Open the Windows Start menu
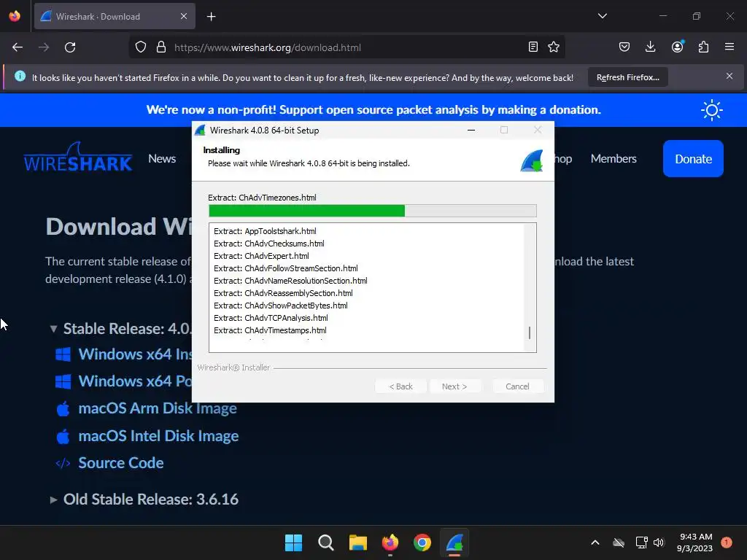Image resolution: width=747 pixels, height=560 pixels. click(x=293, y=542)
